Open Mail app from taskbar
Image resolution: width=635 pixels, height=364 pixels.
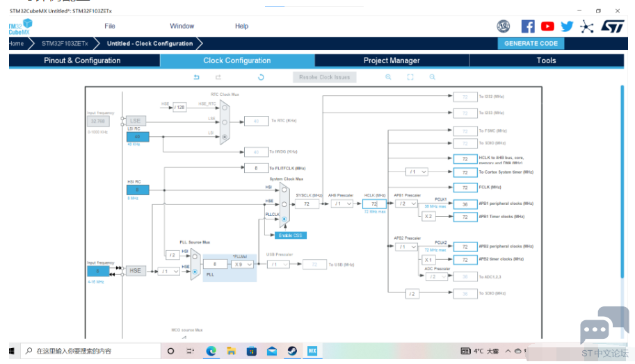(x=272, y=351)
